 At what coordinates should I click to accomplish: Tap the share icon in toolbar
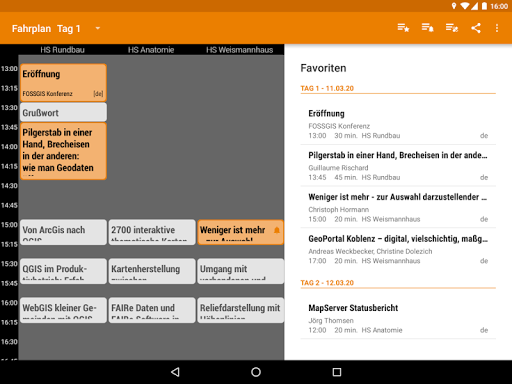476,28
